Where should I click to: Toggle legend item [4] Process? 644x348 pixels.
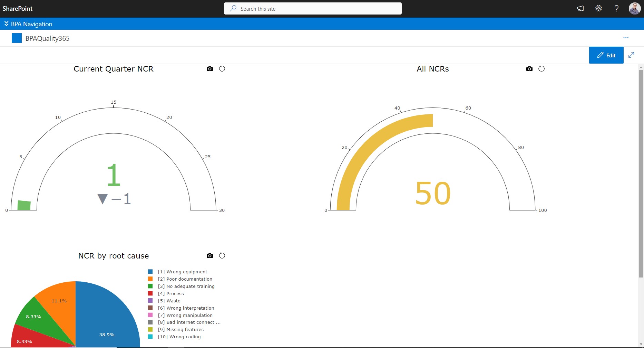(166, 294)
